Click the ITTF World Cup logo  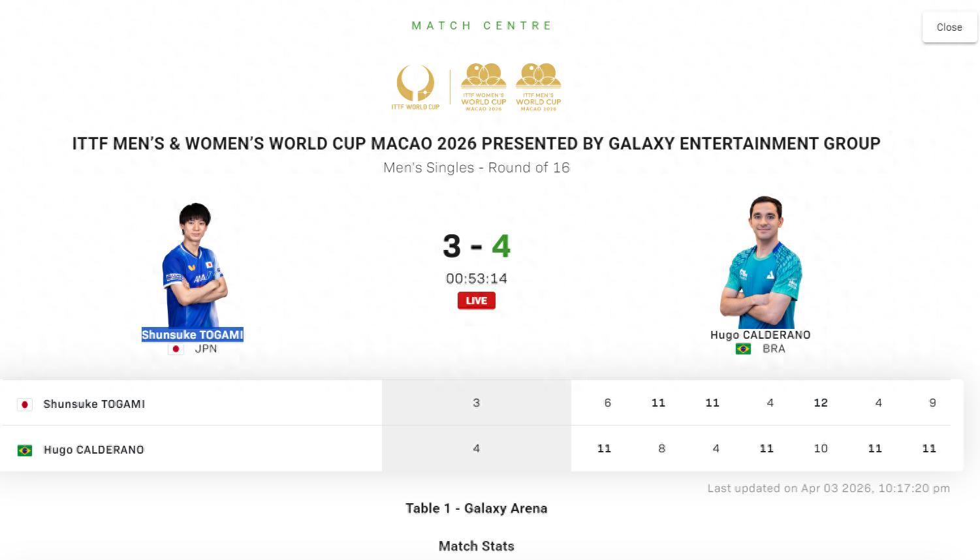415,87
